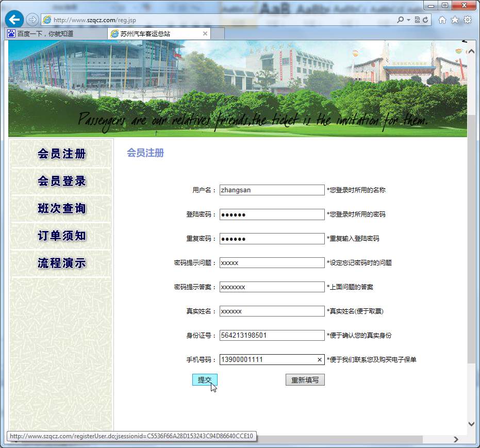The image size is (480, 448).
Task: Open 班次查询 in the sidebar
Action: point(61,208)
